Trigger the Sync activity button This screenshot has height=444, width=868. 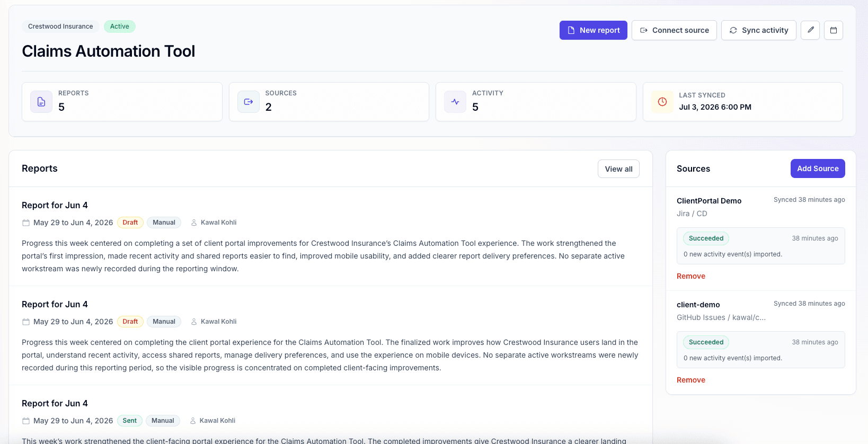[758, 30]
